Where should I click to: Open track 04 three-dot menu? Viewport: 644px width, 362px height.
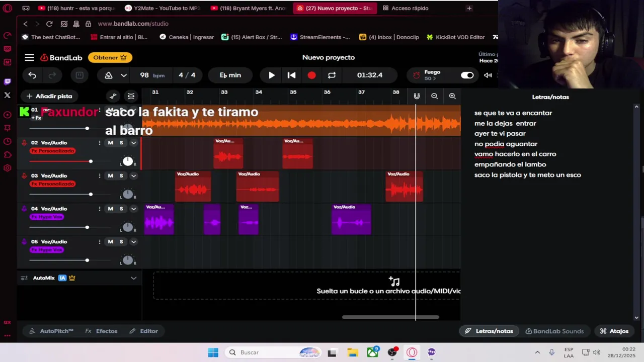click(x=99, y=209)
